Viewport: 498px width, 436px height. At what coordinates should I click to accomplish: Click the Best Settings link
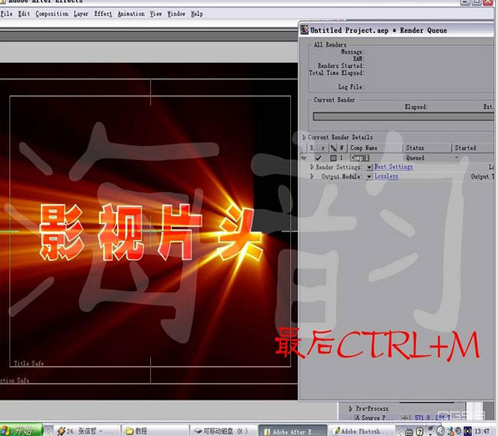pos(393,167)
